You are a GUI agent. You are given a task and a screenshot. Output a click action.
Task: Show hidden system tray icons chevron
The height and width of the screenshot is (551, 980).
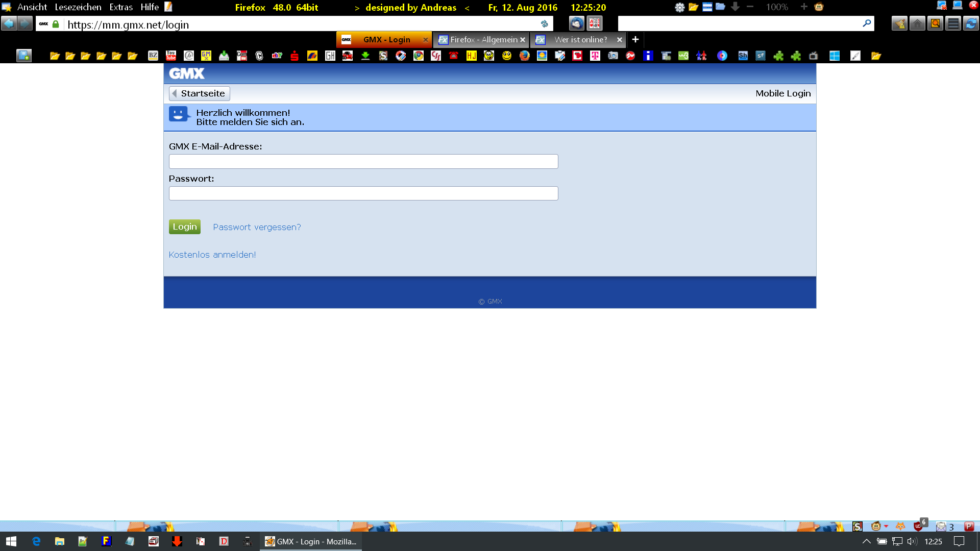coord(866,541)
